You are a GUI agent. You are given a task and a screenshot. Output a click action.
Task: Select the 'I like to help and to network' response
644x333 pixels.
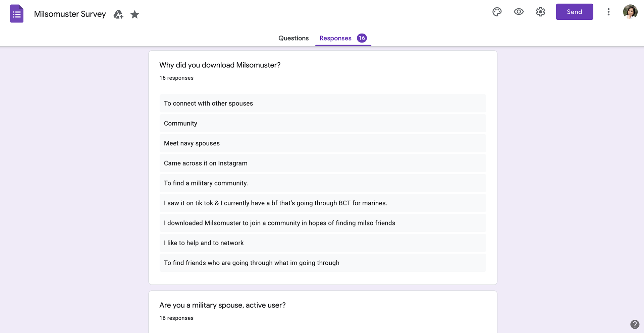click(323, 243)
